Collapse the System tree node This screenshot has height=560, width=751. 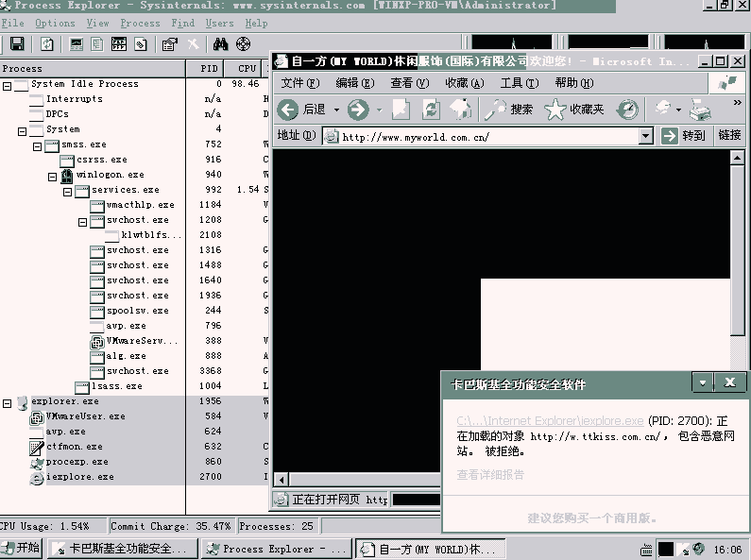pyautogui.click(x=22, y=131)
